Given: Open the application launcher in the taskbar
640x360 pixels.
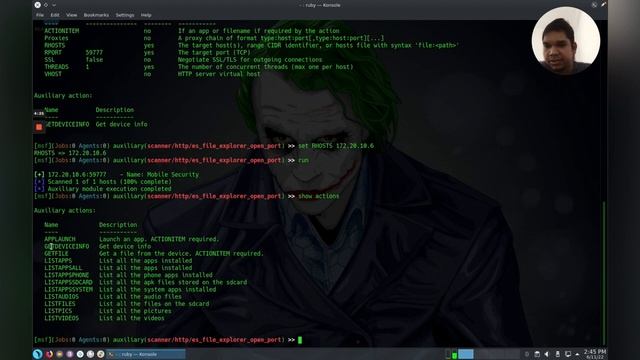Looking at the screenshot, I should [x=38, y=354].
